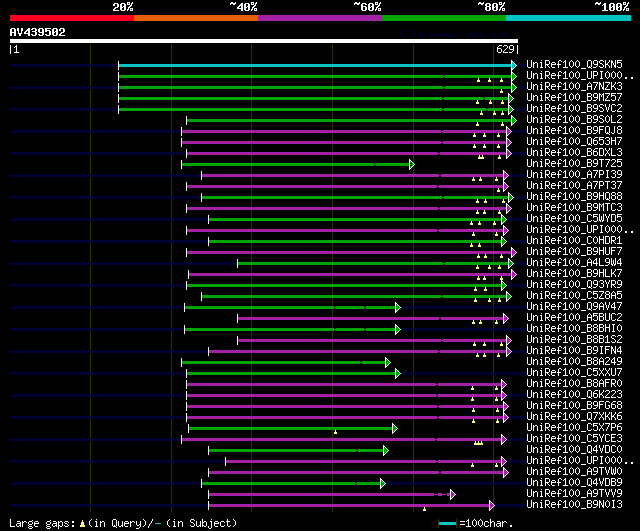640x531 pixels.
Task: Open hit label UniRef100_Q9SKN5
Action: pos(574,64)
